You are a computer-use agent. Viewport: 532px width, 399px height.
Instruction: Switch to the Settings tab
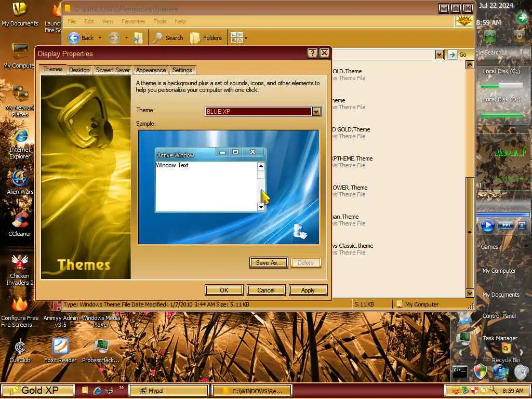[x=182, y=70]
